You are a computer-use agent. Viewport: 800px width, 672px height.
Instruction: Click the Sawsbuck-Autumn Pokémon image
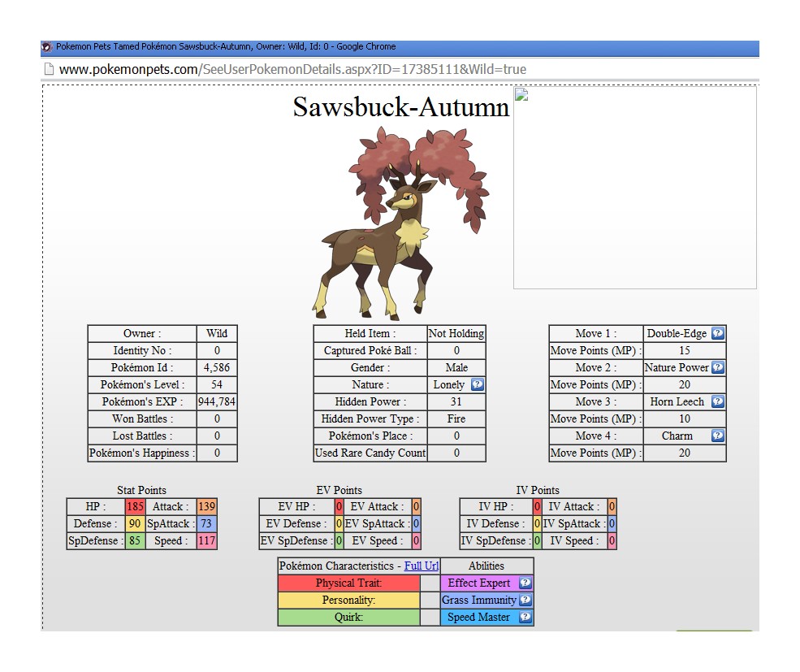(x=388, y=223)
